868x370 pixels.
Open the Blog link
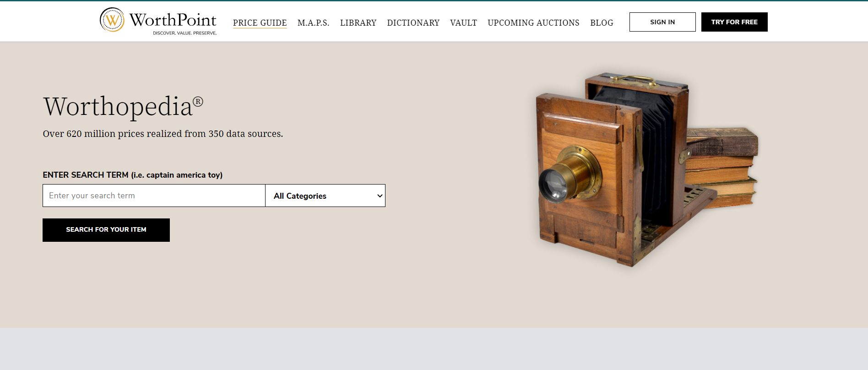(602, 22)
